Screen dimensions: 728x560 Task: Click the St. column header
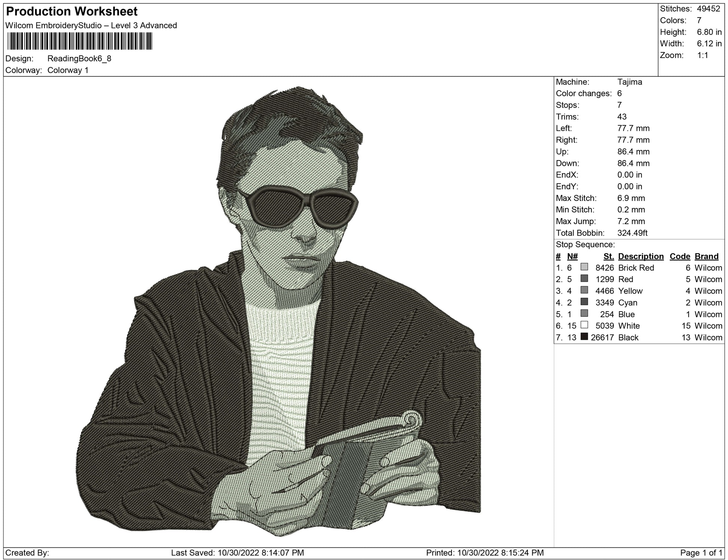[609, 256]
